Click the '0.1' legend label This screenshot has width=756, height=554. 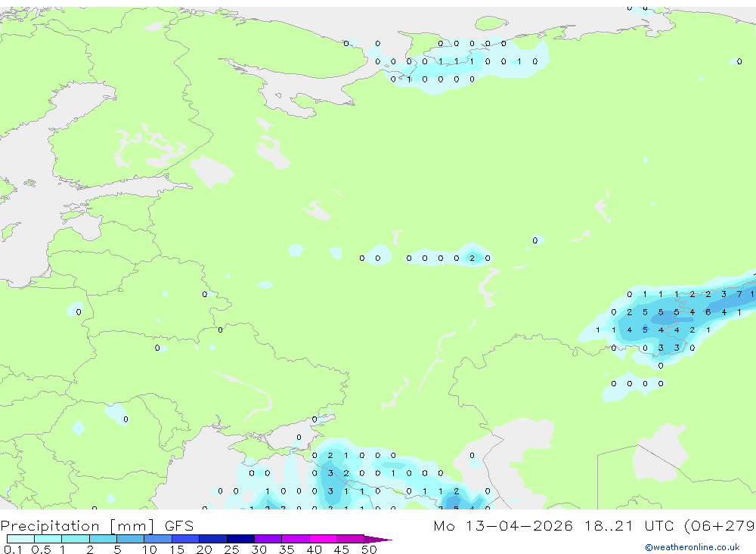coord(13,549)
